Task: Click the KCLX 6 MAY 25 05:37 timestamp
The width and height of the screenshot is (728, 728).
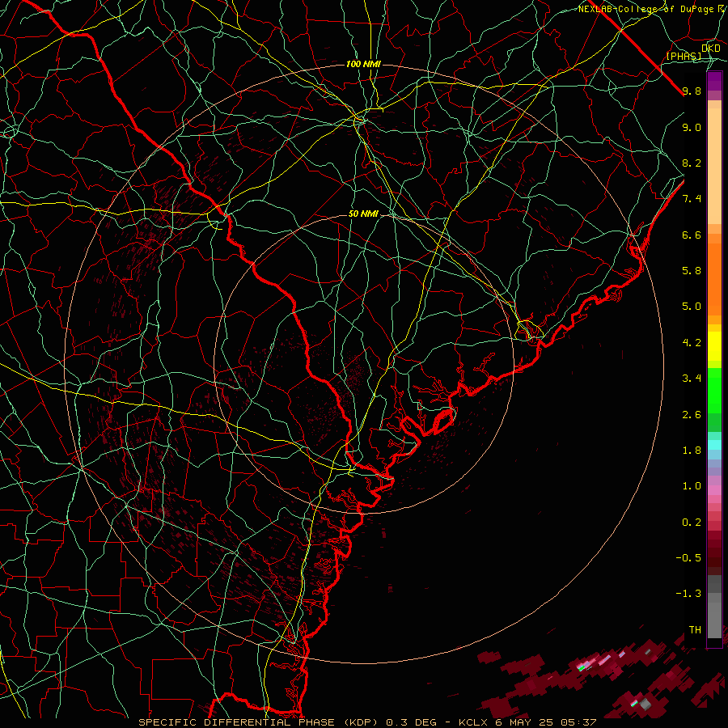Action: (527, 722)
